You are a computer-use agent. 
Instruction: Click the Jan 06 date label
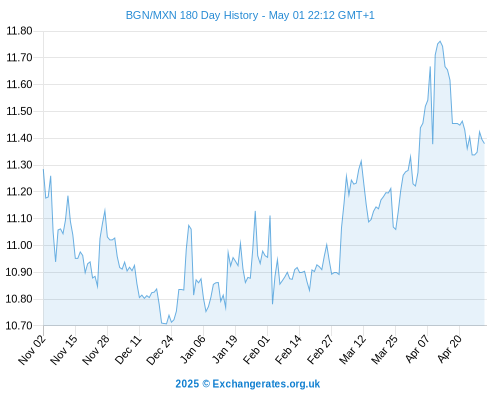(x=192, y=349)
